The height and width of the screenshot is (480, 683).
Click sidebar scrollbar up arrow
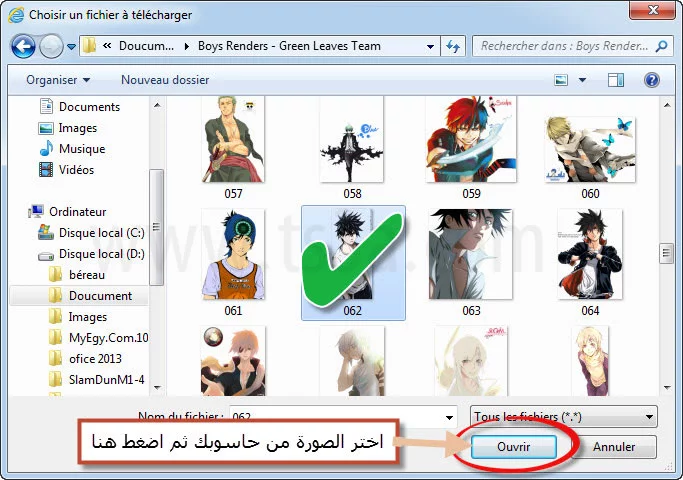tap(157, 105)
